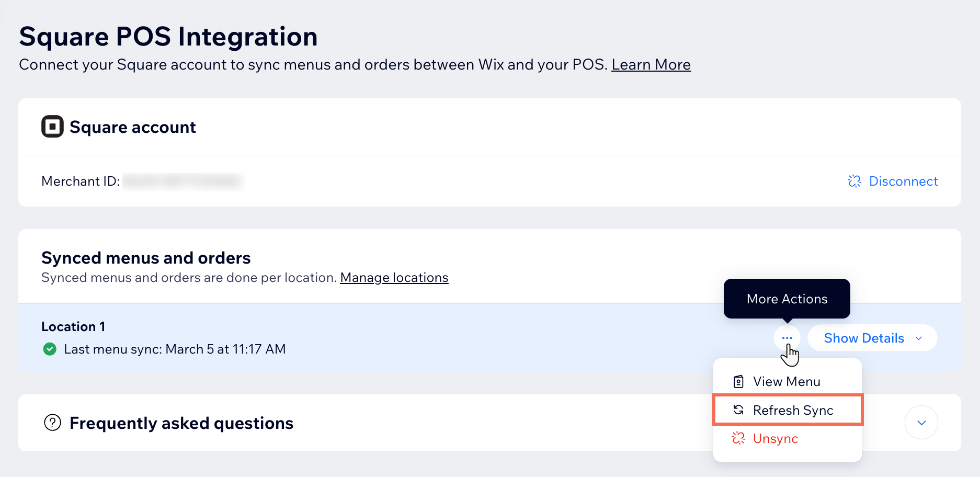Image resolution: width=980 pixels, height=477 pixels.
Task: Open the Manage locations link
Action: coord(394,278)
